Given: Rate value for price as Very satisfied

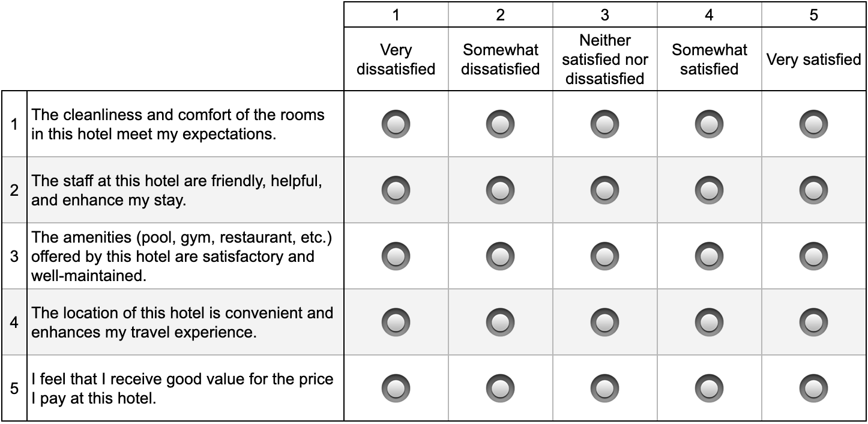Looking at the screenshot, I should 813,389.
